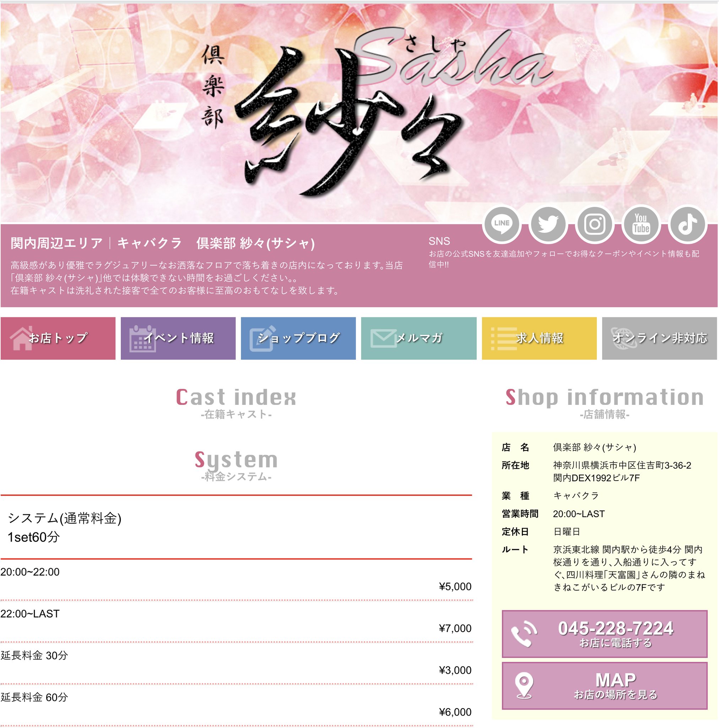The width and height of the screenshot is (719, 728).
Task: Open the ショップブログ tab
Action: (x=298, y=338)
